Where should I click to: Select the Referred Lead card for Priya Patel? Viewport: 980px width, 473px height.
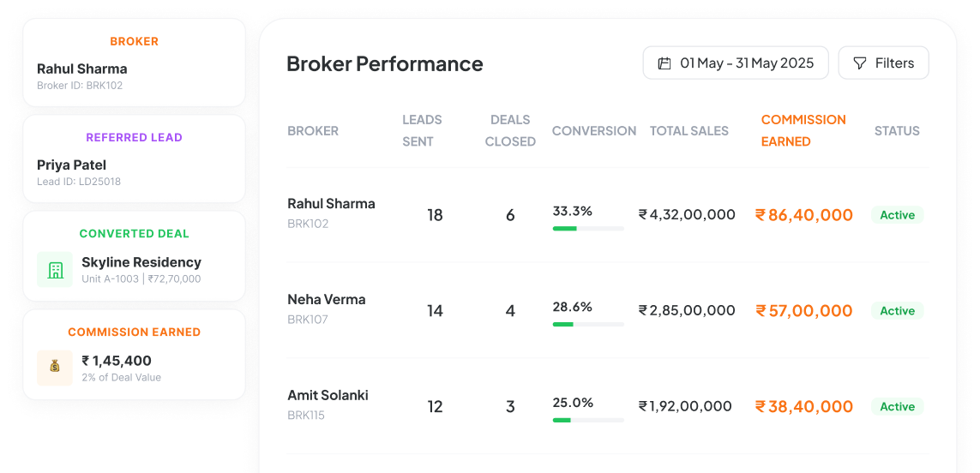coord(134,159)
